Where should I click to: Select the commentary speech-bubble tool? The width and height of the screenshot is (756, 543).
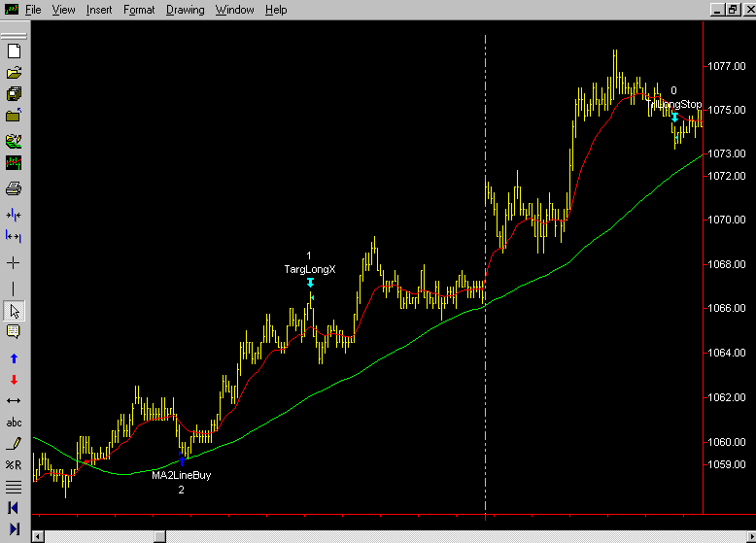[14, 331]
